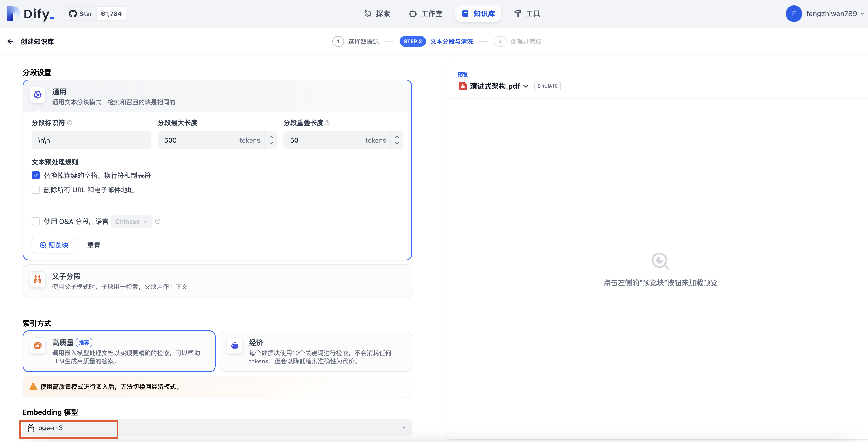The width and height of the screenshot is (868, 442).
Task: Switch to the 探索 tab
Action: click(377, 14)
